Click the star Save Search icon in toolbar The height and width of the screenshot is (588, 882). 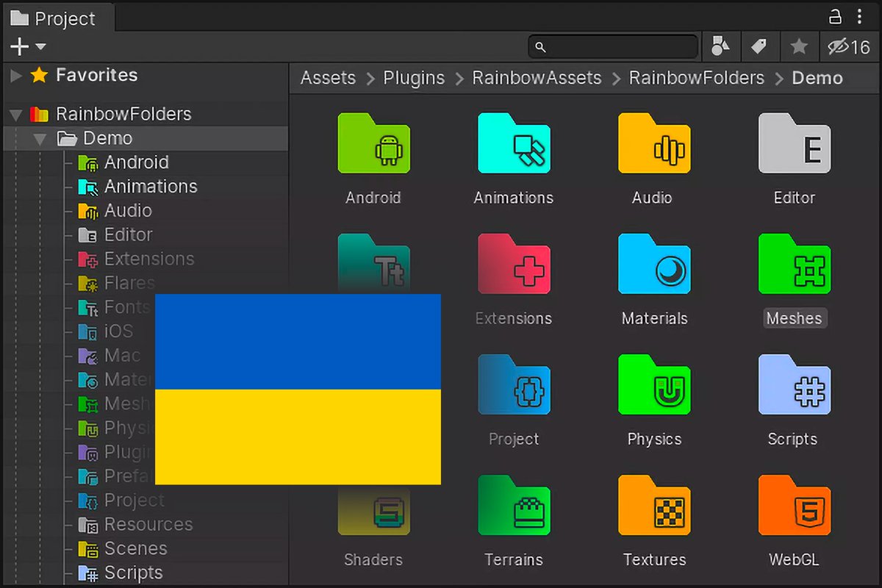[799, 47]
